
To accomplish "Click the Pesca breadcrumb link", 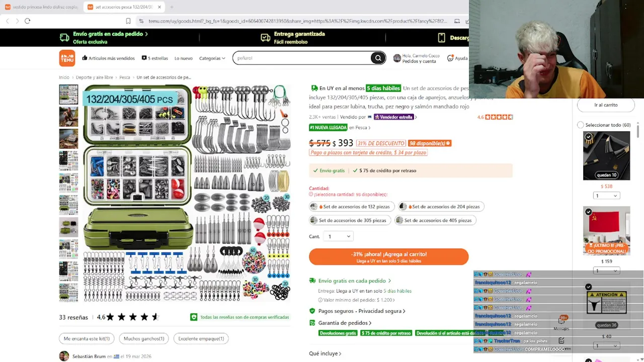I will [x=124, y=77].
